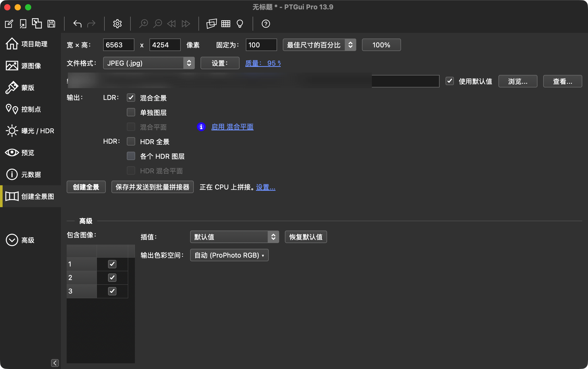Uncheck image 3 in the 包含图像 list
The height and width of the screenshot is (369, 588).
112,291
